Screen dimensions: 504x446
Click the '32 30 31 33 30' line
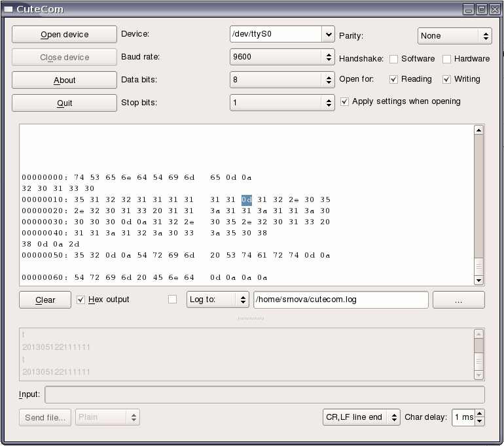tap(58, 189)
